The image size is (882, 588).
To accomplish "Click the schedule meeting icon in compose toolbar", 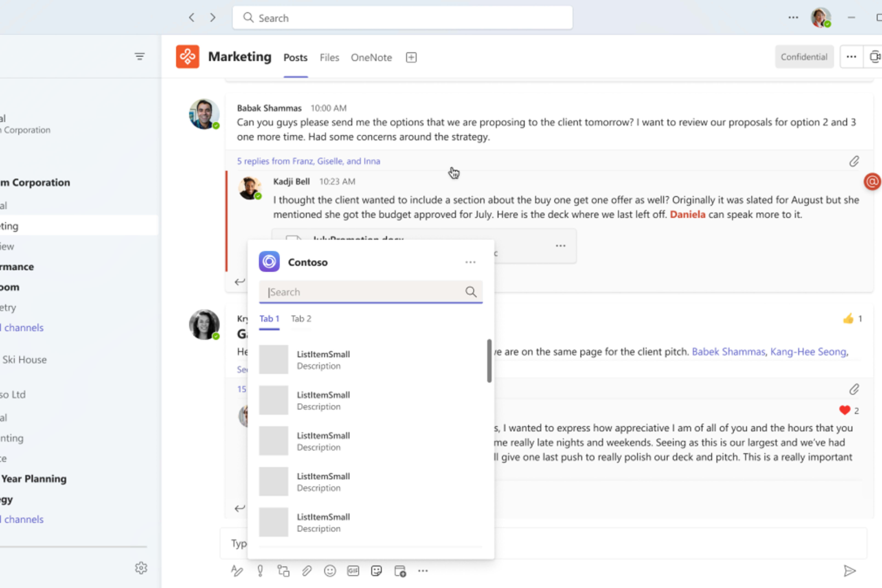I will (400, 571).
